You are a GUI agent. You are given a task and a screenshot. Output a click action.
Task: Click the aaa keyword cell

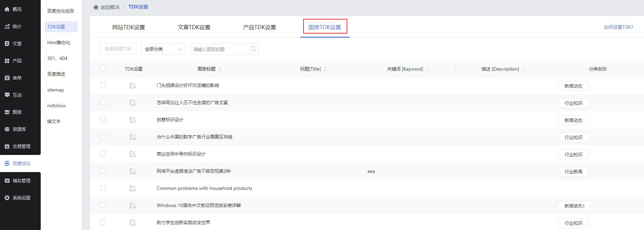point(371,171)
